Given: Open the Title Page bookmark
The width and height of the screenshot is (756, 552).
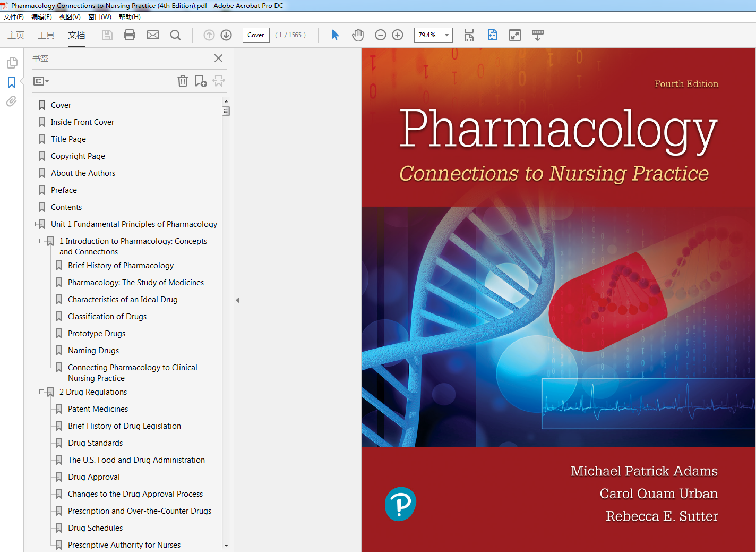Looking at the screenshot, I should click(68, 139).
